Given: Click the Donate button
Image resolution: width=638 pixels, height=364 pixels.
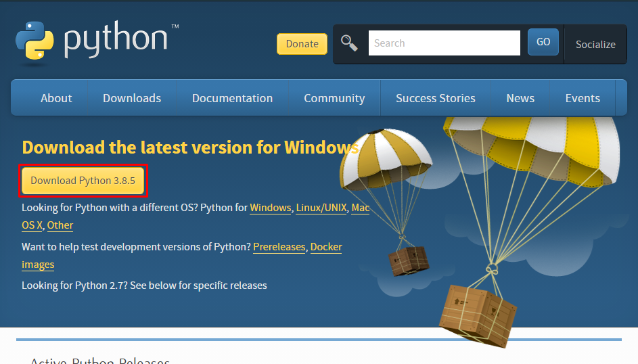Looking at the screenshot, I should (x=302, y=44).
